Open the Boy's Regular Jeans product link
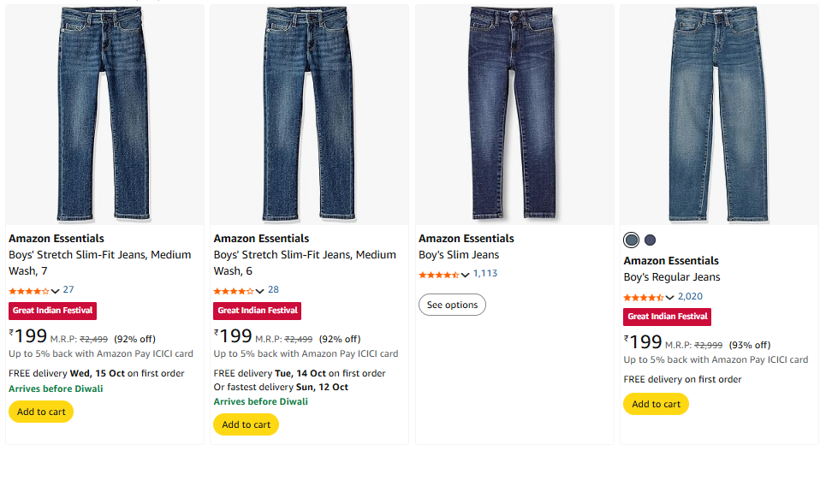Viewport: 820px width, 504px height. tap(672, 277)
